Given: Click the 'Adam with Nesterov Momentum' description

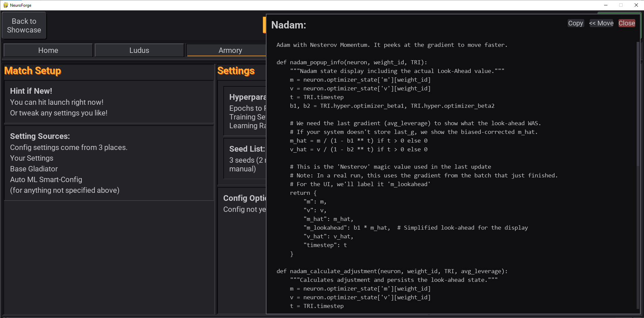Looking at the screenshot, I should pos(392,45).
